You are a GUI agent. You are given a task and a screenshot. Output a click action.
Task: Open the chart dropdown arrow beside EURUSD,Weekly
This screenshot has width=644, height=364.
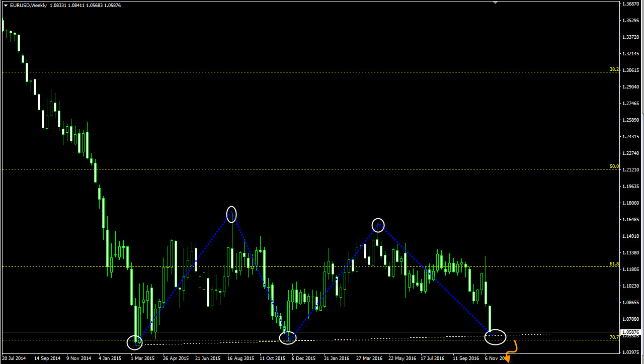coord(6,5)
